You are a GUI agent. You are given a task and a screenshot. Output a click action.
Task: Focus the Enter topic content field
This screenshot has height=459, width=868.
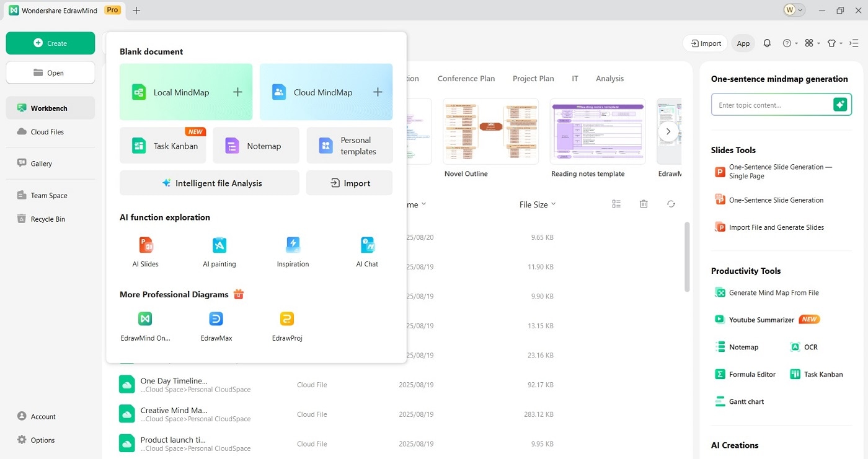coord(772,105)
